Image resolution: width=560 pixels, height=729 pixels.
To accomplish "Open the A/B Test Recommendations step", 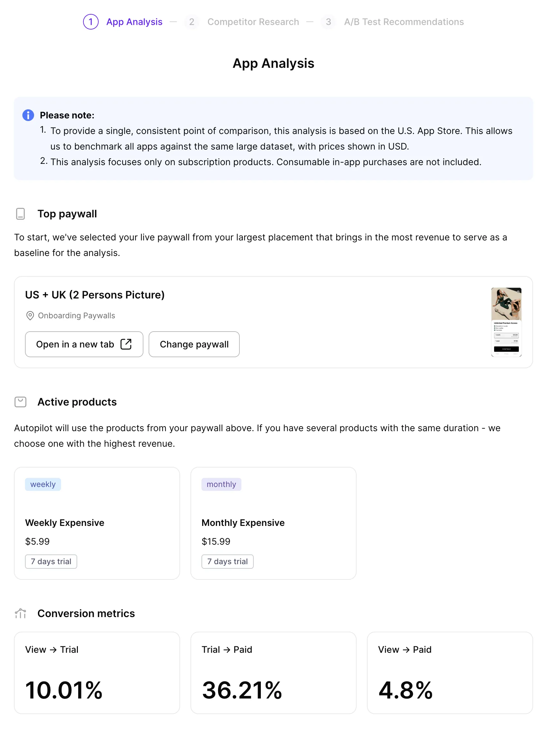I will click(404, 22).
